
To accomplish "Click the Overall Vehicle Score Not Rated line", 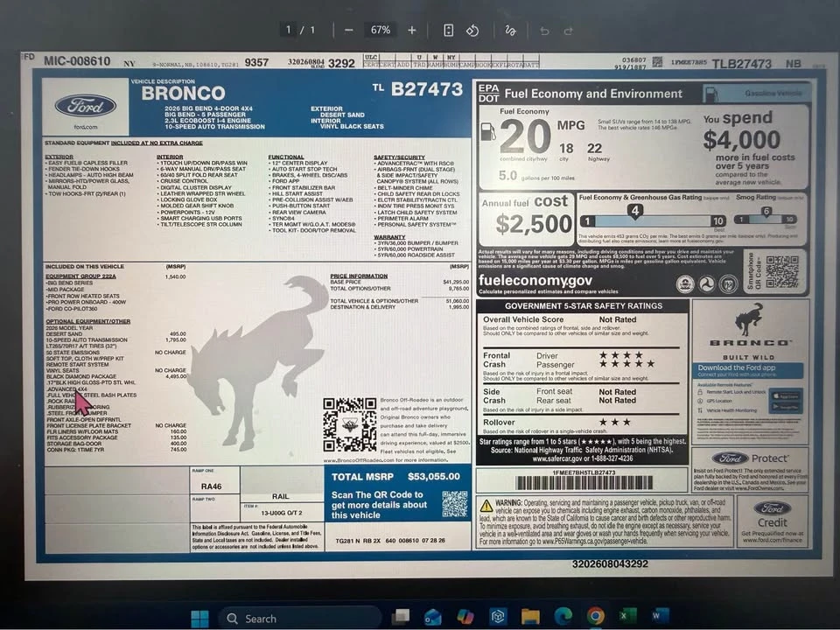I will pyautogui.click(x=560, y=319).
